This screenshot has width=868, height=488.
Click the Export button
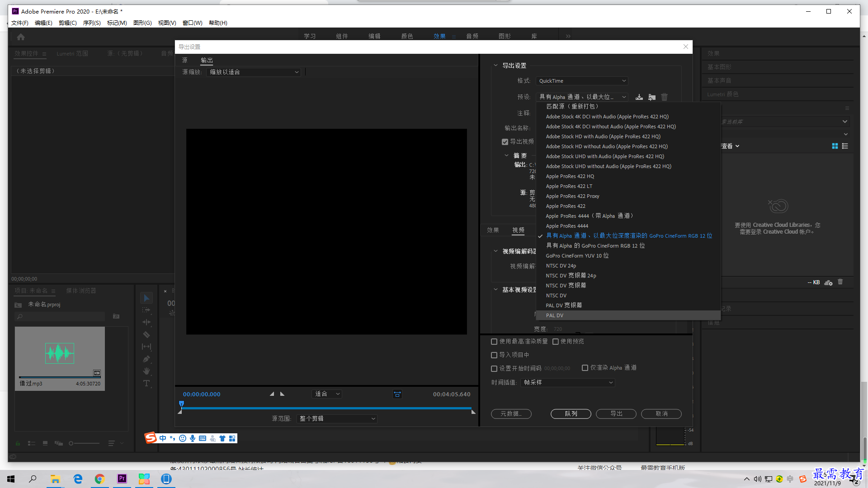click(x=616, y=414)
